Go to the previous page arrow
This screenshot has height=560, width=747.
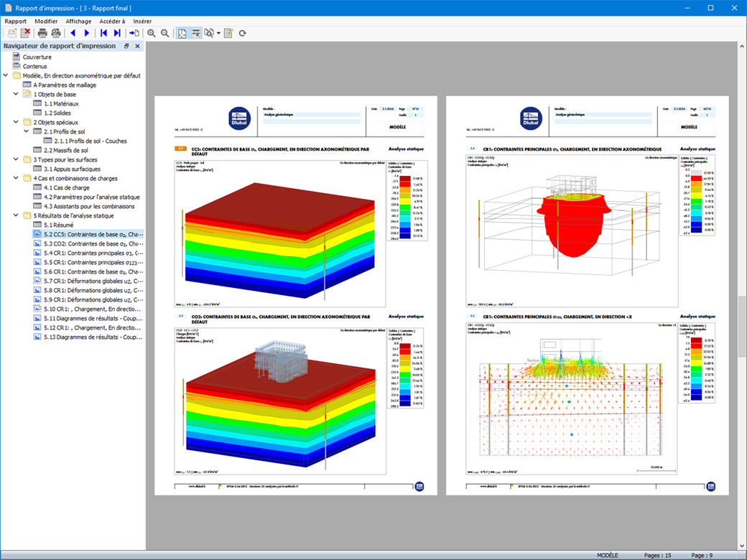(x=73, y=33)
